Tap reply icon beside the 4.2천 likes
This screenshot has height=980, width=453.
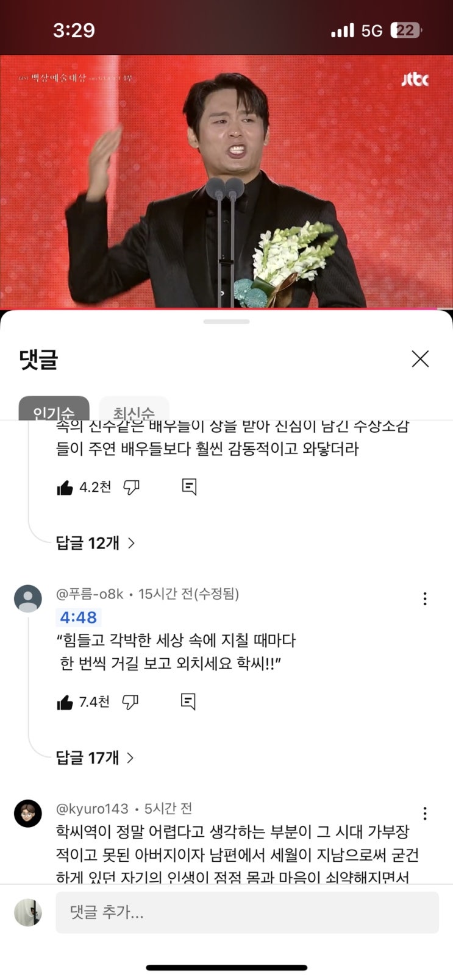[x=189, y=486]
